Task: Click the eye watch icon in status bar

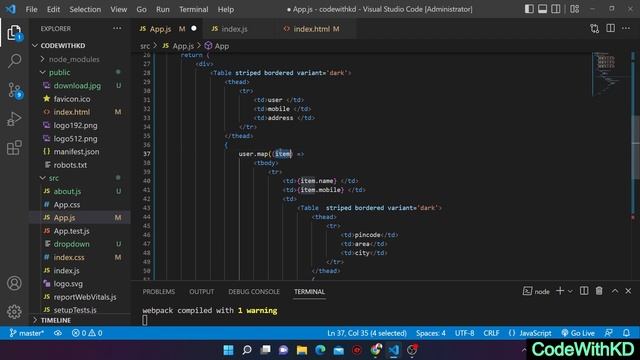Action: (58, 333)
